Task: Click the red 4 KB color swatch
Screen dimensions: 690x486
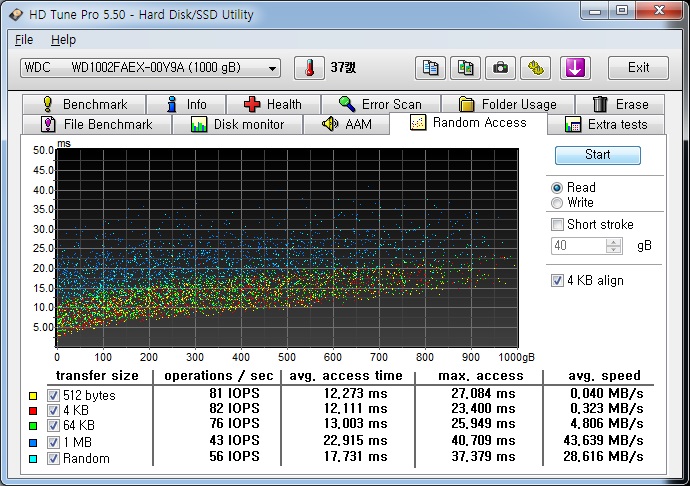Action: tap(33, 411)
